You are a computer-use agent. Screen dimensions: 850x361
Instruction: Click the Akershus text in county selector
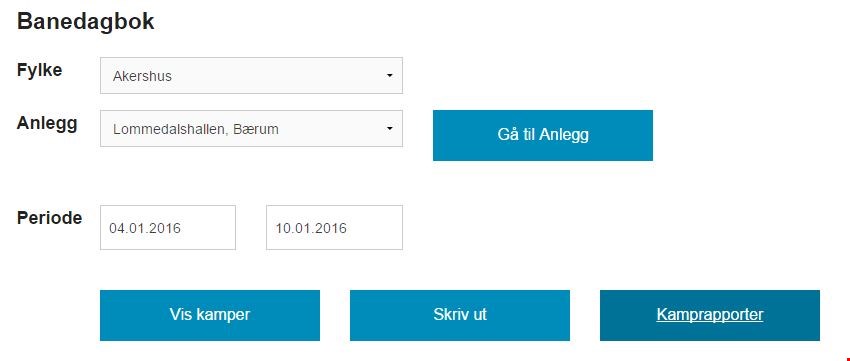click(x=142, y=76)
